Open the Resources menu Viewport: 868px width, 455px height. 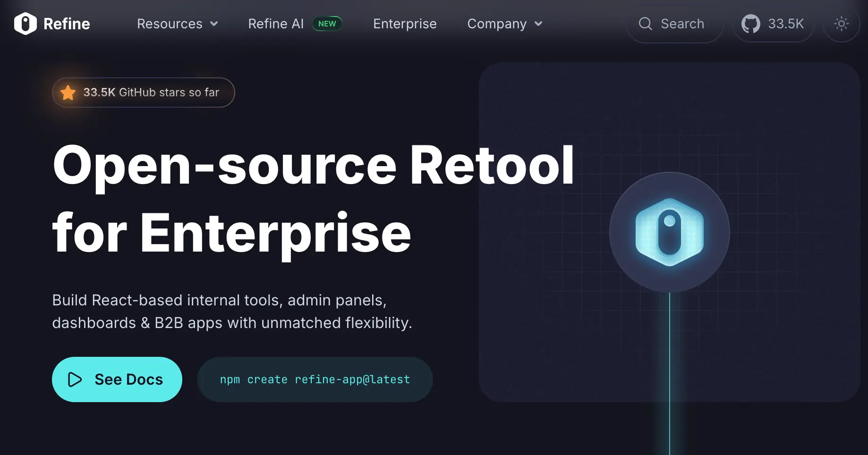(170, 24)
